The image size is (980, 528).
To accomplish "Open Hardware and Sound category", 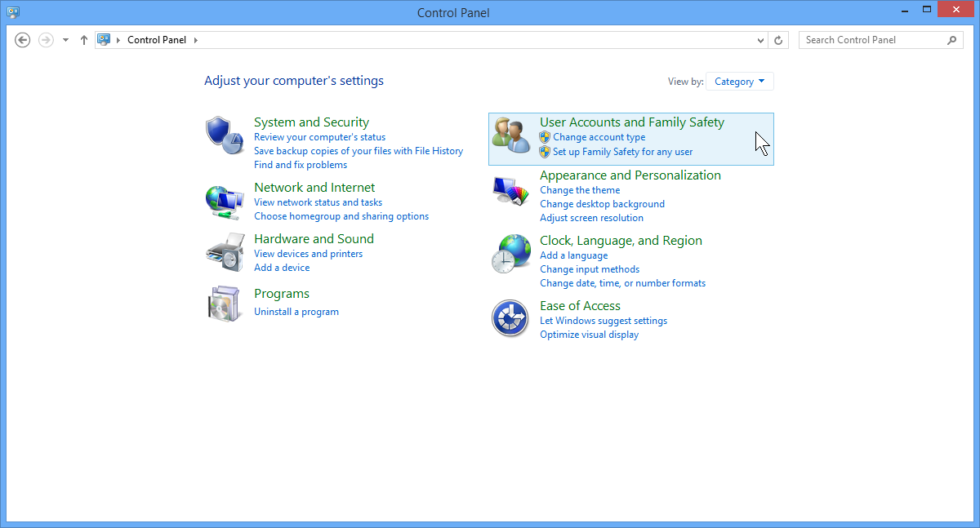I will coord(314,239).
